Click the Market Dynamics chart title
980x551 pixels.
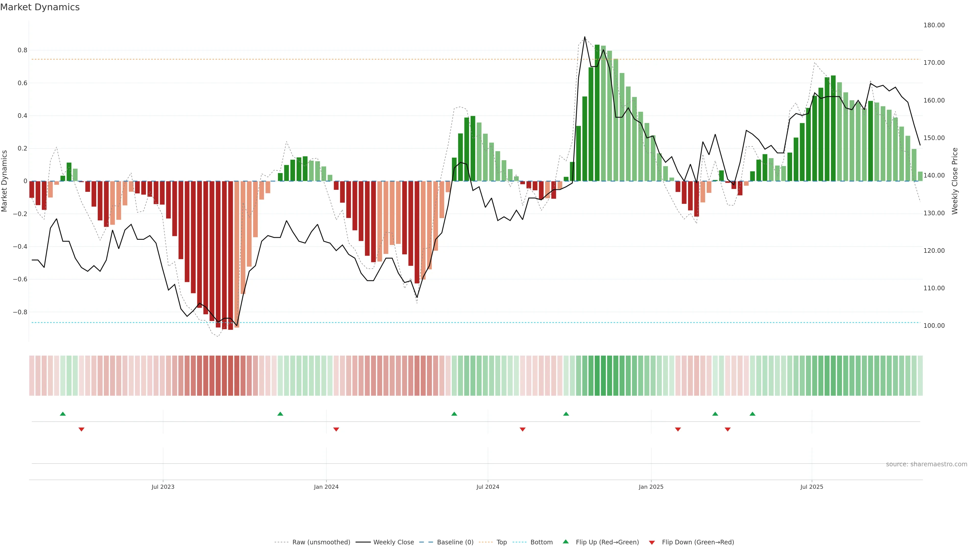pos(40,7)
